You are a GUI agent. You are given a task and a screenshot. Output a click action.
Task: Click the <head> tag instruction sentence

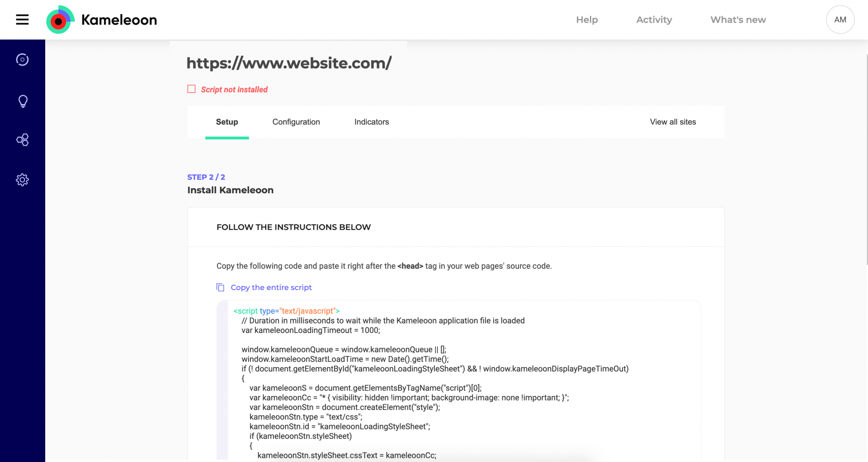point(384,266)
